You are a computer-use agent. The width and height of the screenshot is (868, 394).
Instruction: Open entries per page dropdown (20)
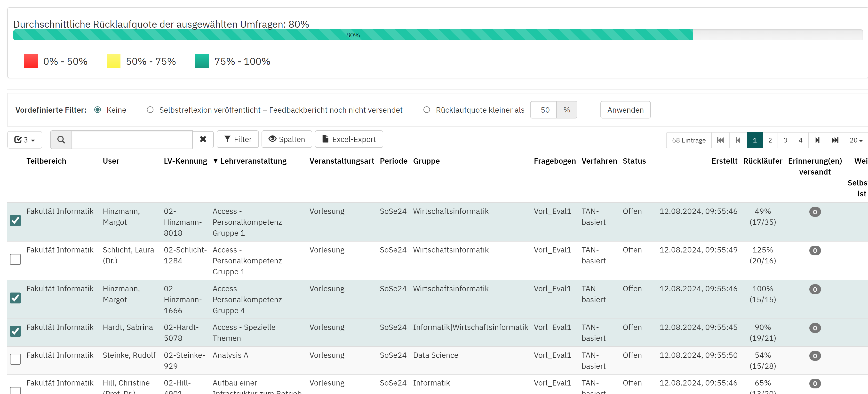point(856,140)
